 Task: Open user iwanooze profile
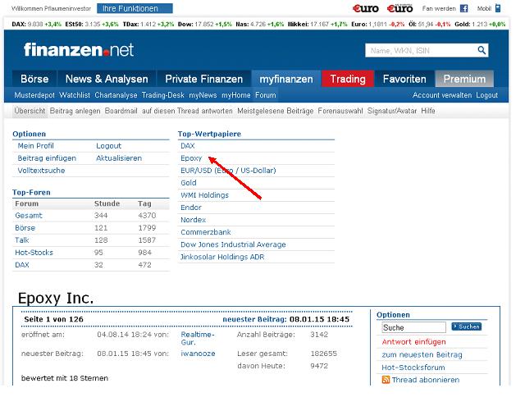point(198,354)
